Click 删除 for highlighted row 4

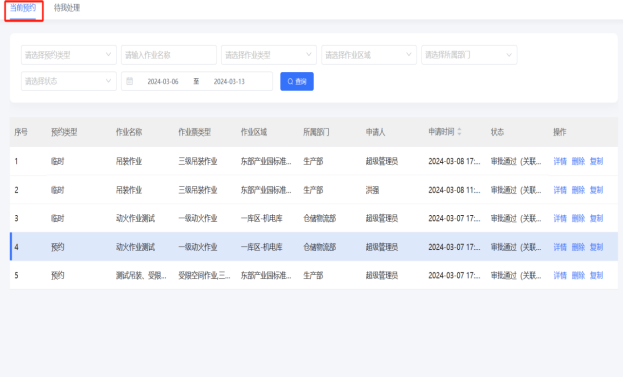tap(578, 247)
